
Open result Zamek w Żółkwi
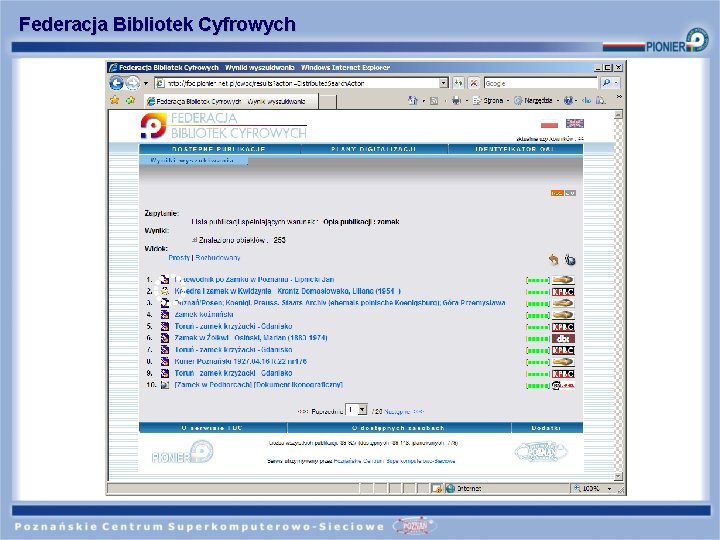(251, 338)
